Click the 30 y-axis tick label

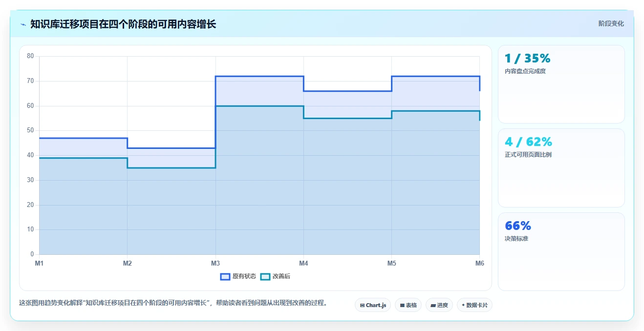(x=30, y=180)
